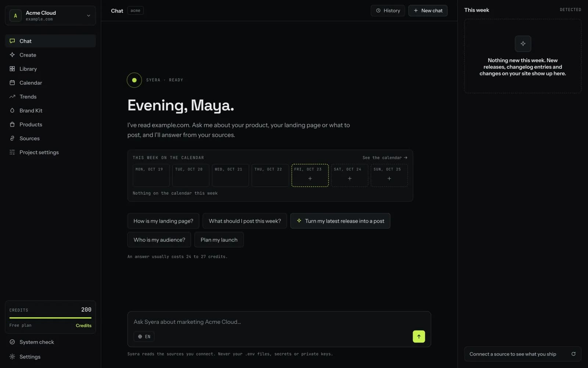Click the Products bag icon
The width and height of the screenshot is (588, 368).
pos(12,124)
